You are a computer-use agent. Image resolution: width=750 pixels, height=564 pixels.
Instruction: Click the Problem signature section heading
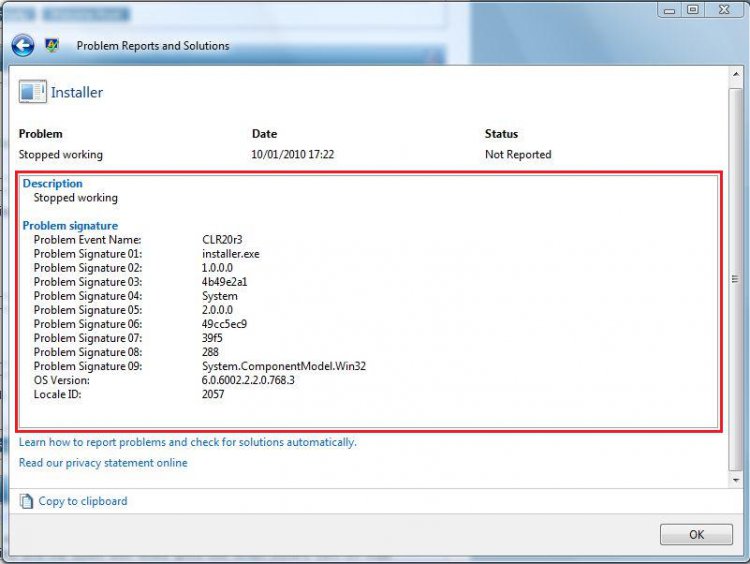tap(70, 226)
